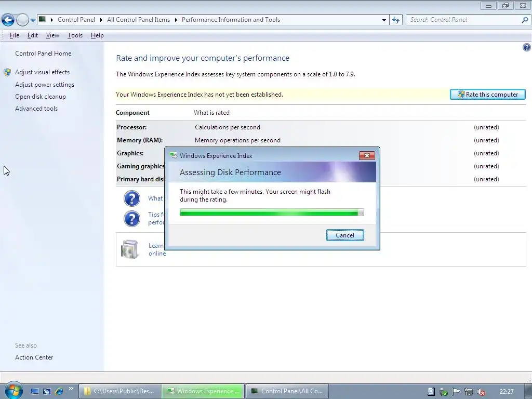Viewport: 532px width, 399px height.
Task: Click Switch between windows quick launch icon
Action: coord(47,391)
